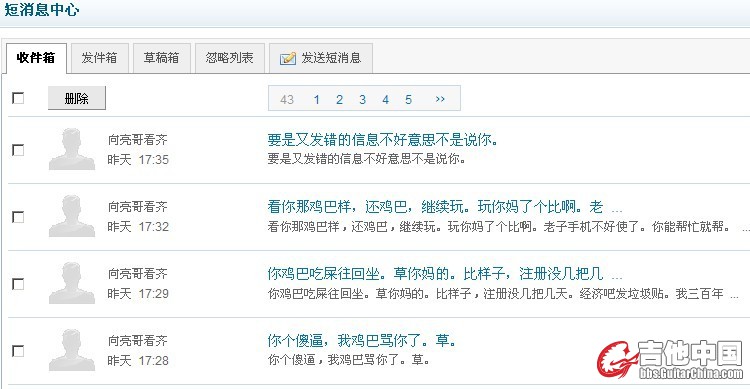Switch to the 发件箱 tab
This screenshot has height=389, width=750.
[99, 58]
